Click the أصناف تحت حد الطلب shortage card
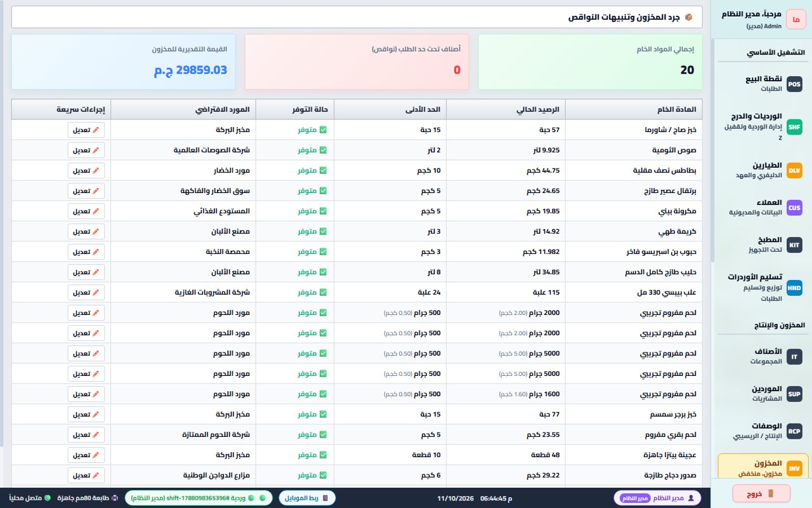Screen dimensions: 812x508 [357, 62]
